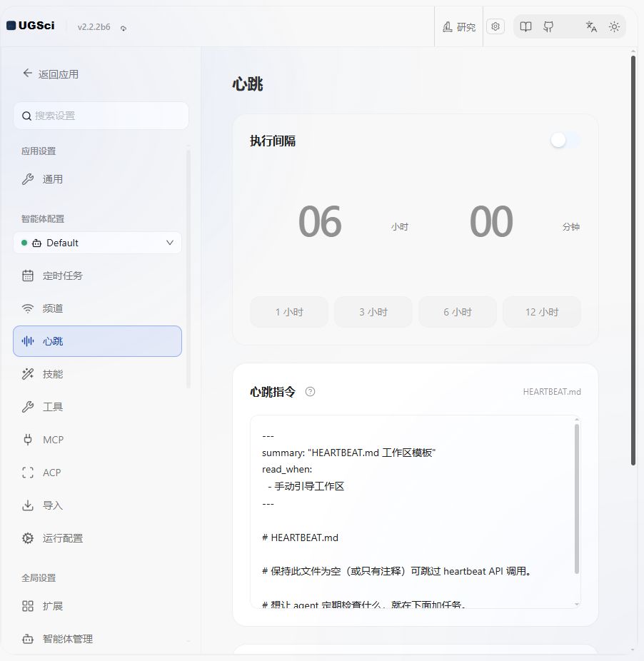Click the update check icon beside version number

click(123, 29)
